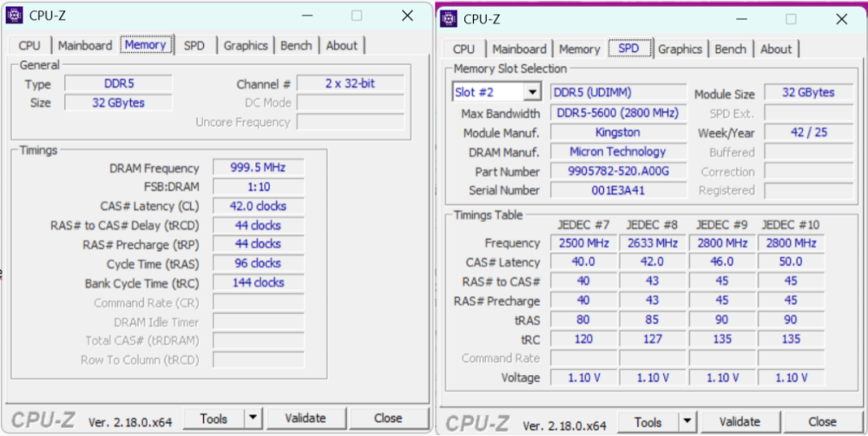Click the Serial Number 001E3A41
The width and height of the screenshot is (868, 436).
618,190
